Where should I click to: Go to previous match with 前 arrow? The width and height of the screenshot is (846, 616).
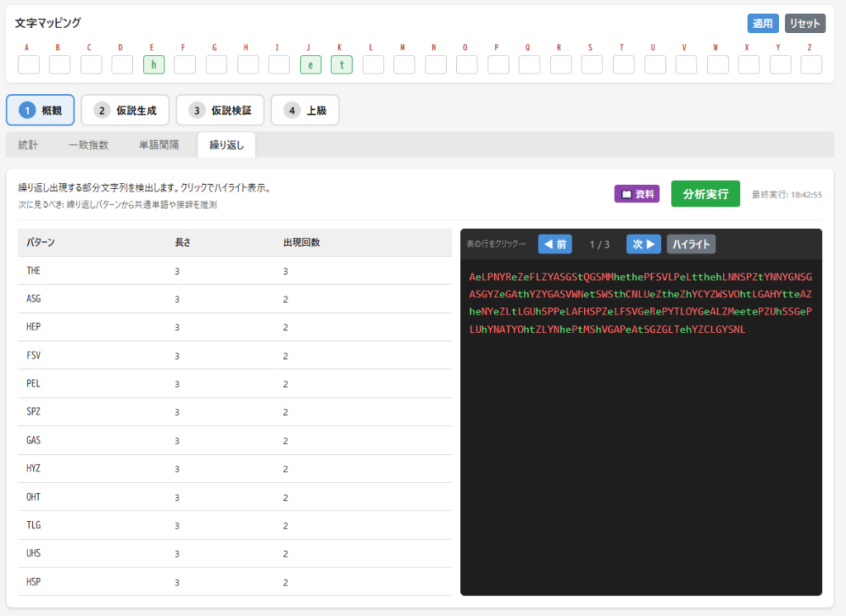click(554, 244)
